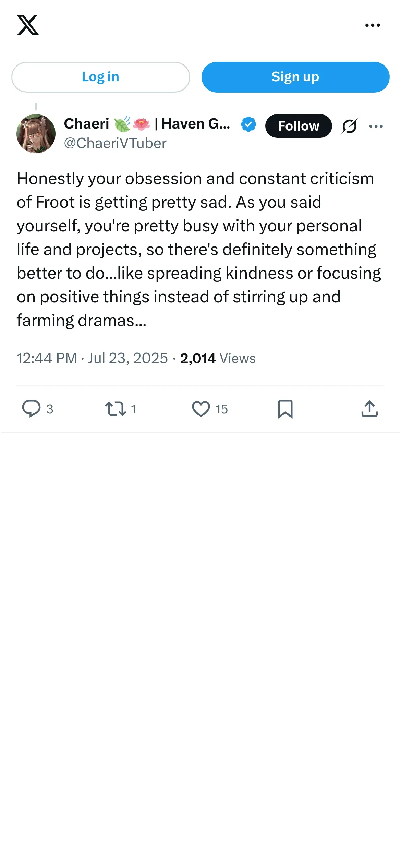Open the 12:44 PM Jul 23 timestamp

tap(92, 358)
